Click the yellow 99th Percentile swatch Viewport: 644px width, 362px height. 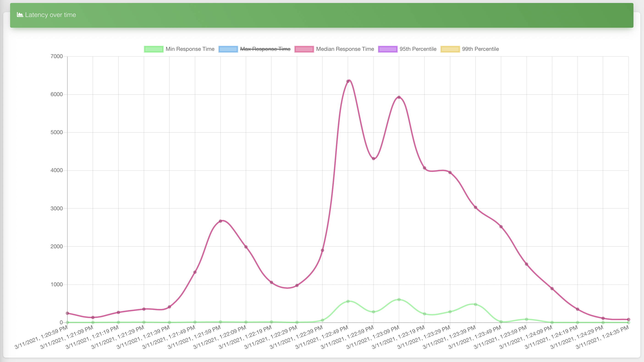coord(450,49)
